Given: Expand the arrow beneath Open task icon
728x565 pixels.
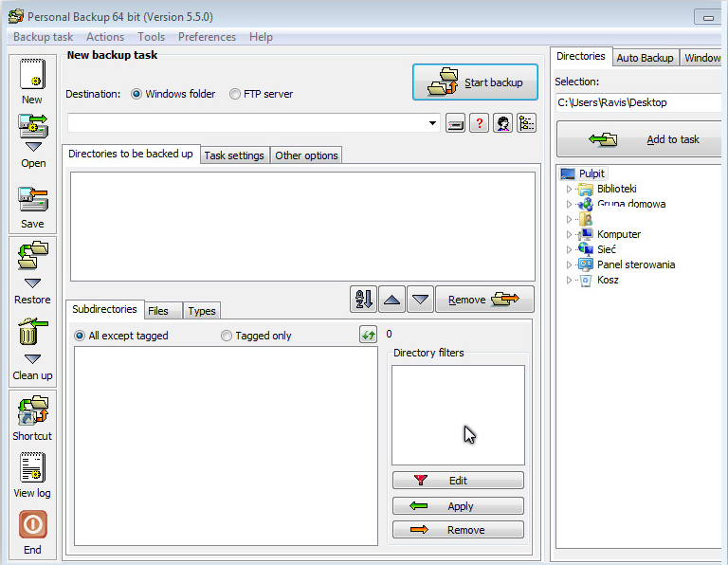Looking at the screenshot, I should coord(33,147).
